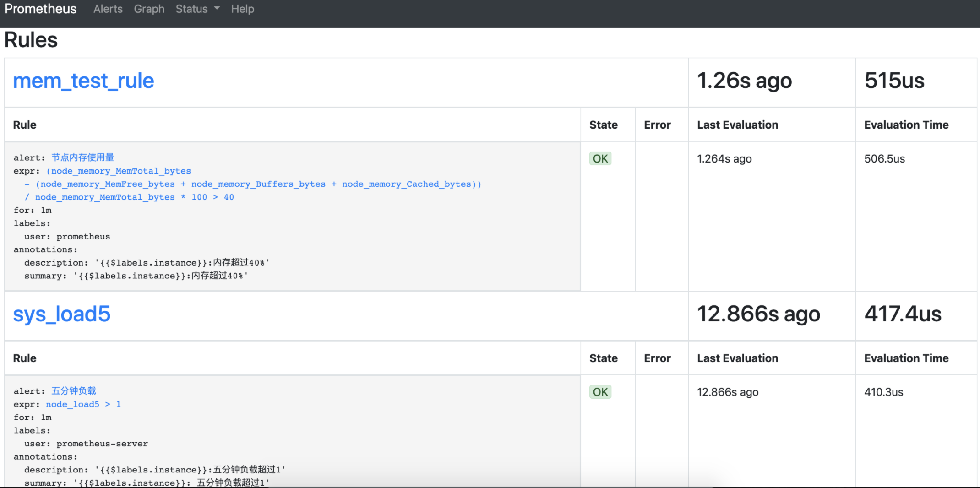Click the Rules page heading
Image resolution: width=980 pixels, height=488 pixels.
coord(31,40)
